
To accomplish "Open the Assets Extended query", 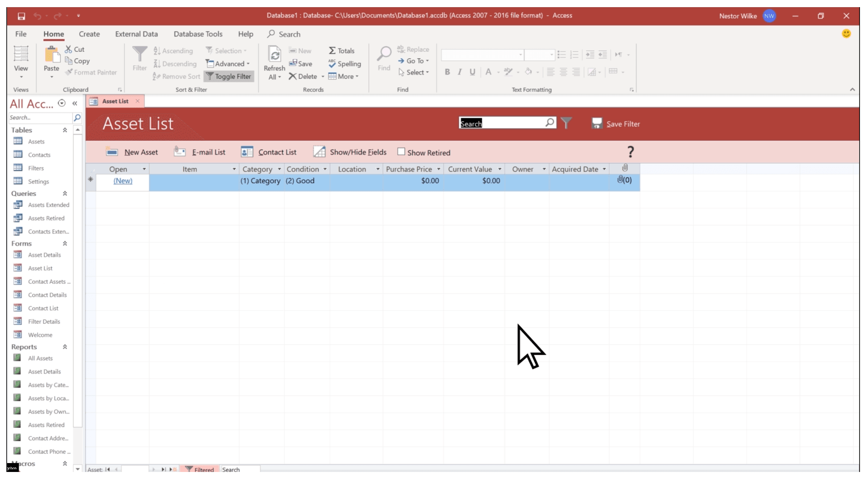I will [x=49, y=205].
